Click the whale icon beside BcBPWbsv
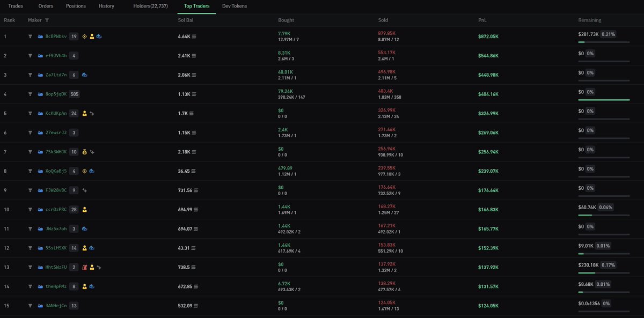Screen dimensions: 644x318 coord(40,36)
